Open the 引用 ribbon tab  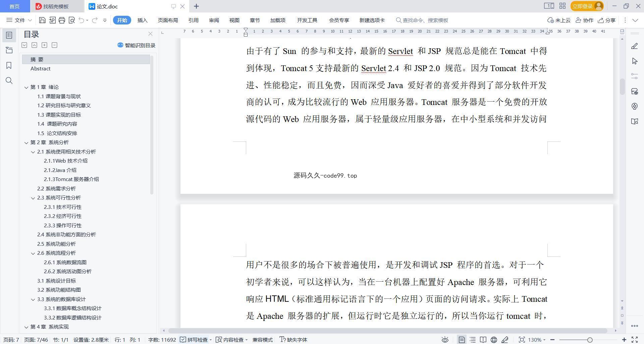click(x=193, y=20)
